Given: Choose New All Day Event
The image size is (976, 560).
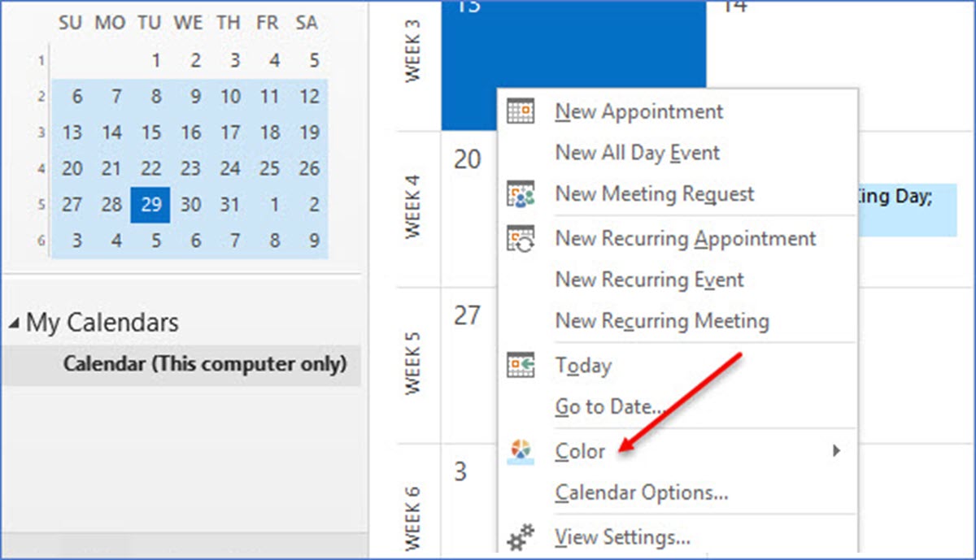Looking at the screenshot, I should point(637,152).
